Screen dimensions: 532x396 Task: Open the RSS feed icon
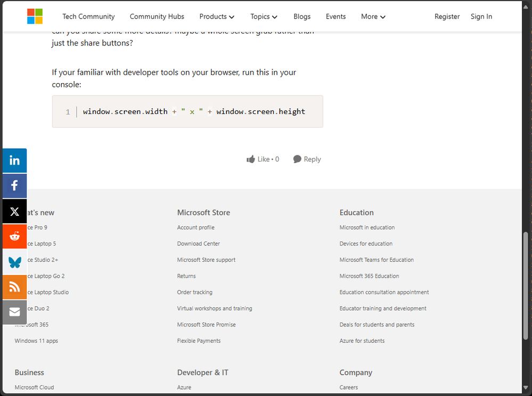click(14, 287)
